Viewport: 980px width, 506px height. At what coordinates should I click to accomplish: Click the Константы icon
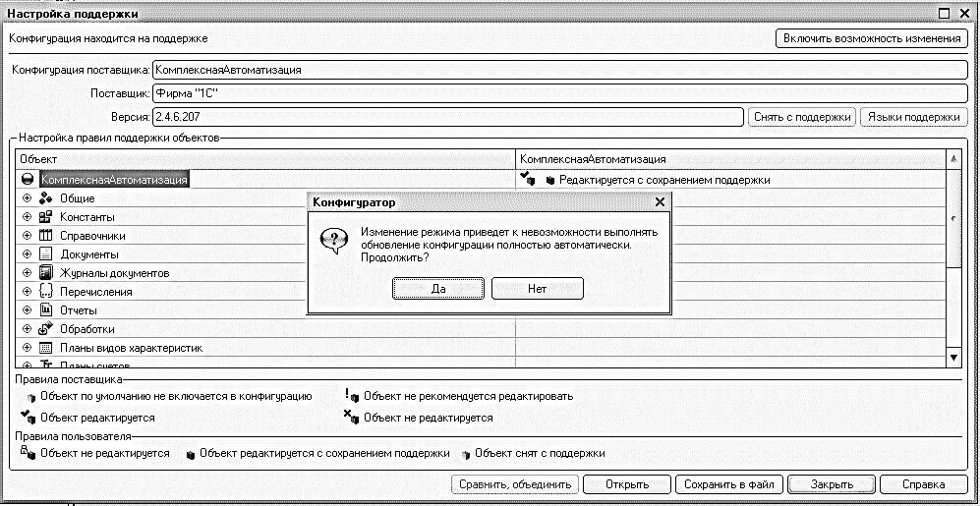[45, 217]
